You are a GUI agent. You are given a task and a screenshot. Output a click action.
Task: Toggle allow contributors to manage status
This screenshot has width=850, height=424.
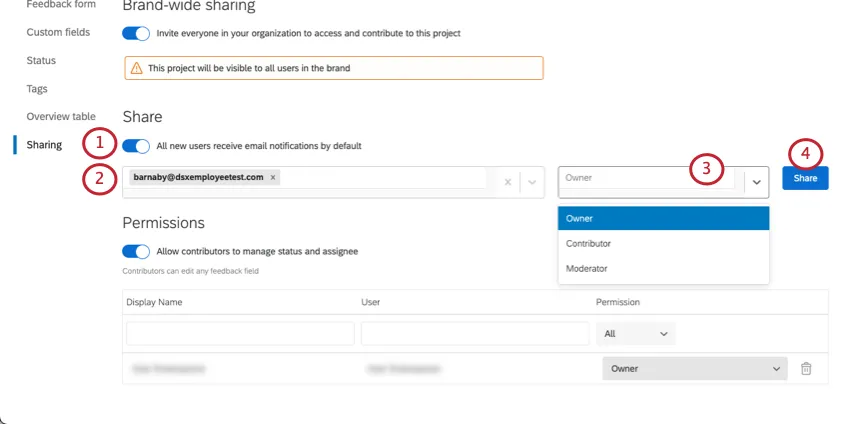coord(136,251)
